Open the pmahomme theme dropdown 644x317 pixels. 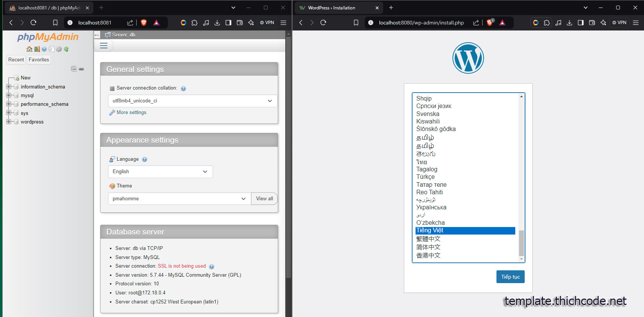pyautogui.click(x=180, y=199)
